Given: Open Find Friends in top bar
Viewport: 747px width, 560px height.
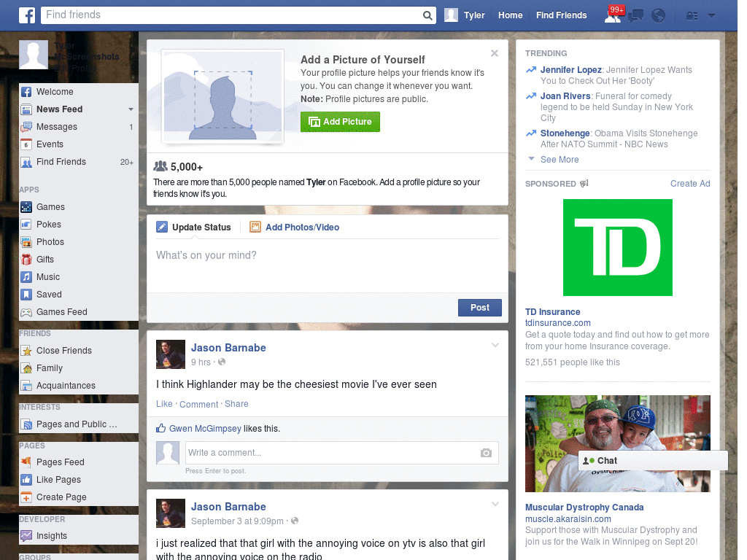Looking at the screenshot, I should 561,15.
